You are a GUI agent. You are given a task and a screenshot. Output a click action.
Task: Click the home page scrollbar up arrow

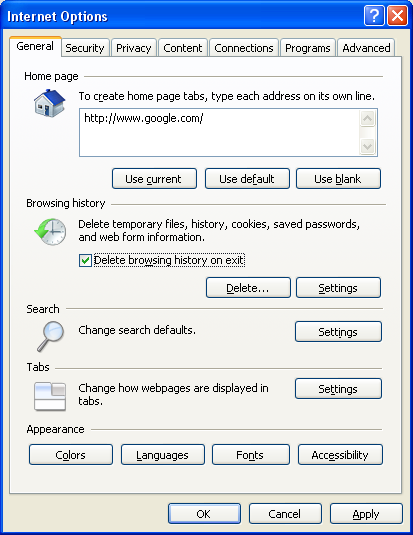368,119
